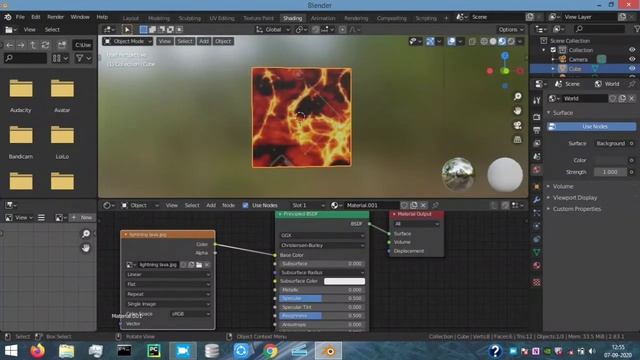640x360 pixels.
Task: Switch to the Texture Paint workspace tab
Action: tap(258, 18)
